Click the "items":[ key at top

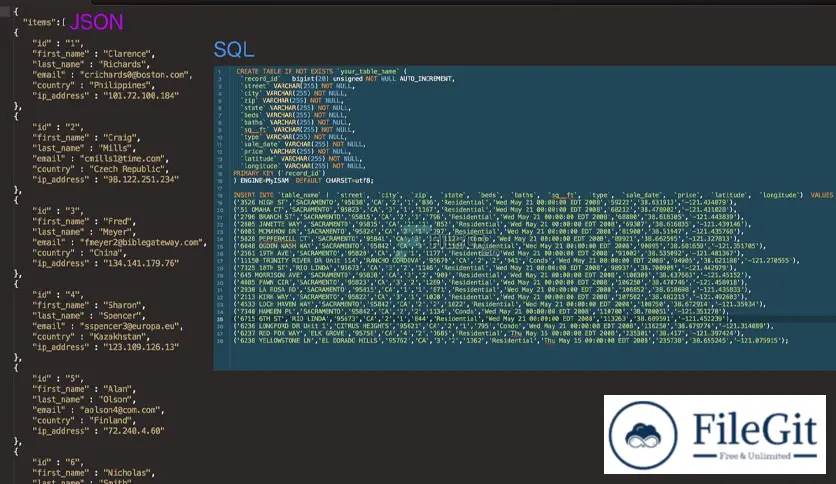tap(44, 22)
